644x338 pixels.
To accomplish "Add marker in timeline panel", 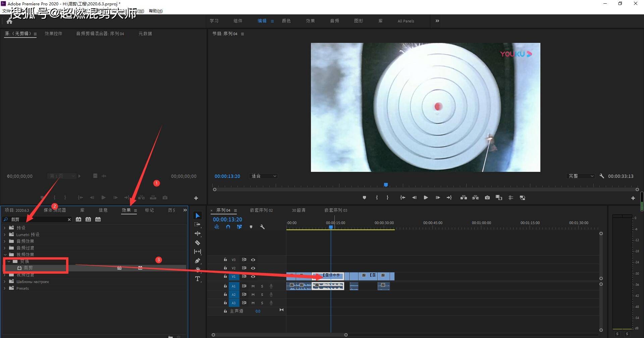I will [251, 227].
